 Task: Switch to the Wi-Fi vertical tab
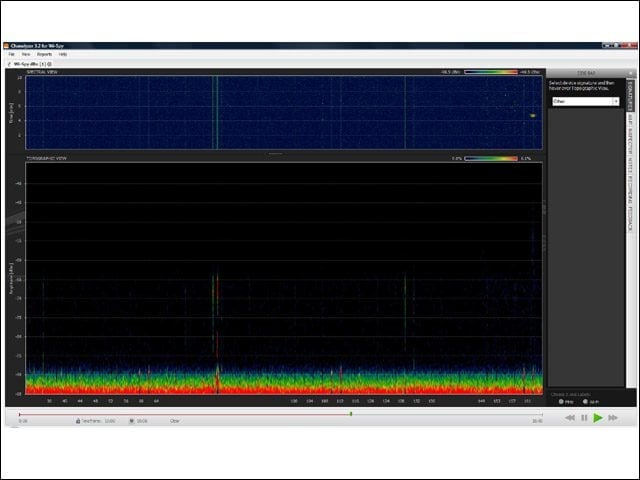click(x=630, y=119)
